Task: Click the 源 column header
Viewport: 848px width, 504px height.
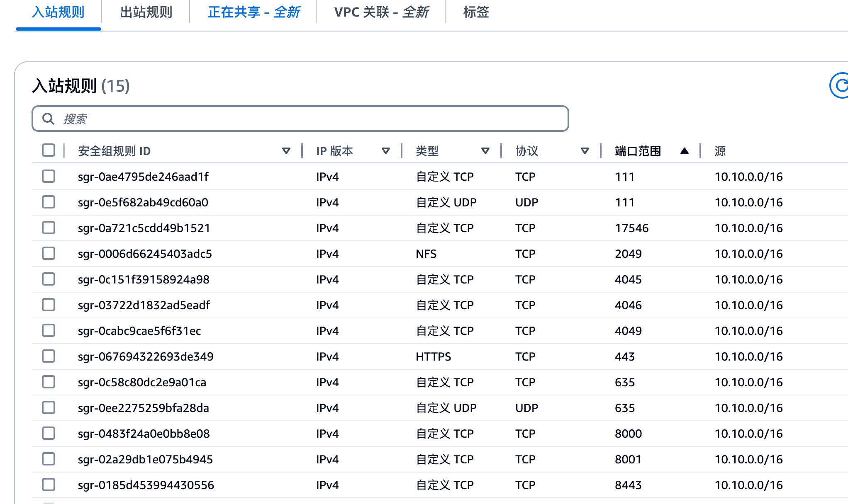Action: pos(720,151)
